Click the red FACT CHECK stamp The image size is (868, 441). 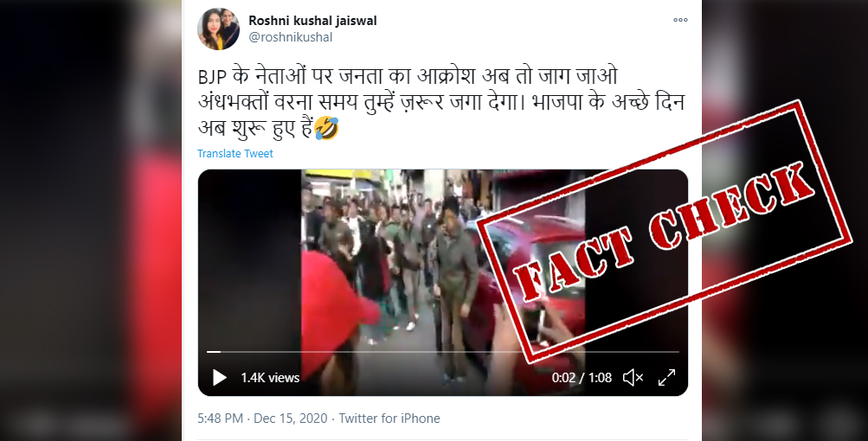coord(665,231)
